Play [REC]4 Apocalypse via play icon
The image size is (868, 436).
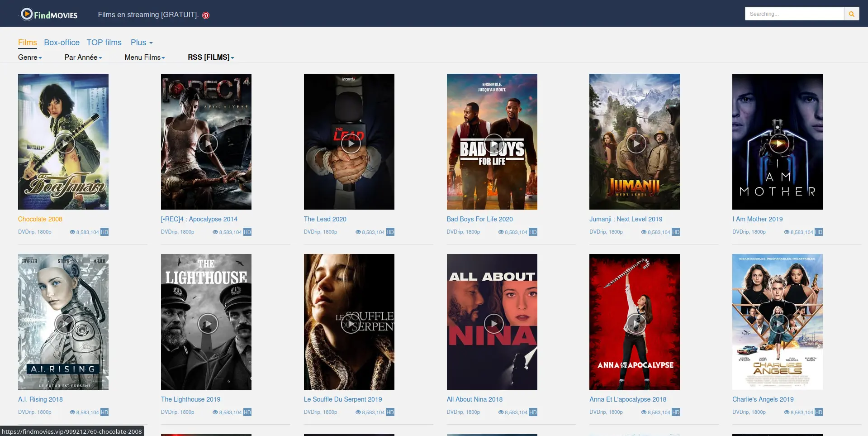(x=208, y=144)
